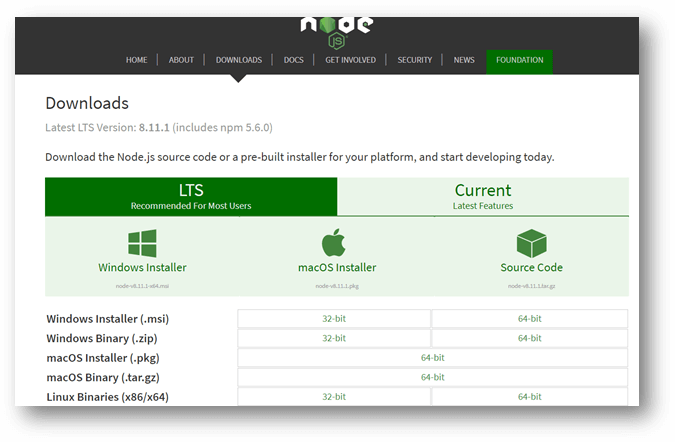Download Linux Binaries 32-bit
675x442 pixels.
334,397
